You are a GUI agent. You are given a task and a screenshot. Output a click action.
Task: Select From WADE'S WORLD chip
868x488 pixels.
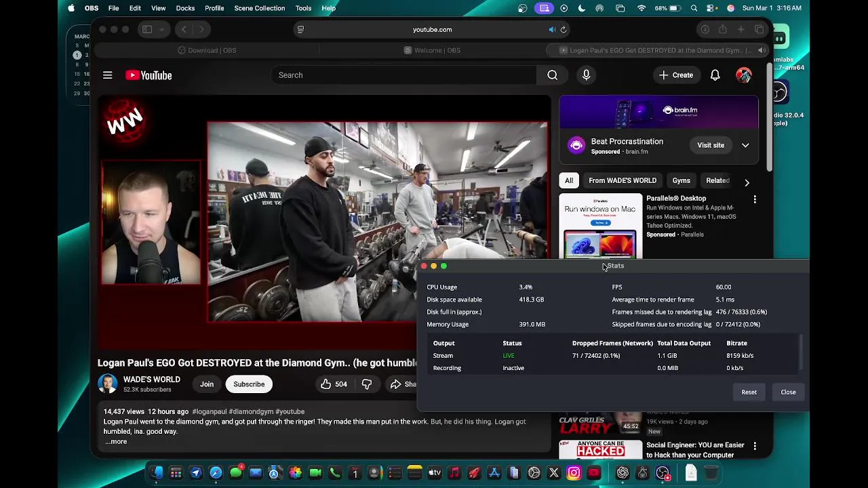click(623, 180)
